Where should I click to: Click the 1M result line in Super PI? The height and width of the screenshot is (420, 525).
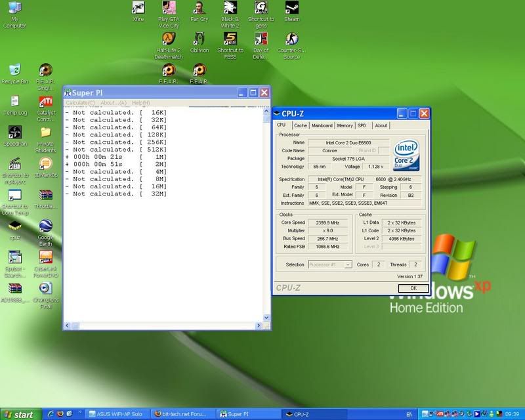116,157
